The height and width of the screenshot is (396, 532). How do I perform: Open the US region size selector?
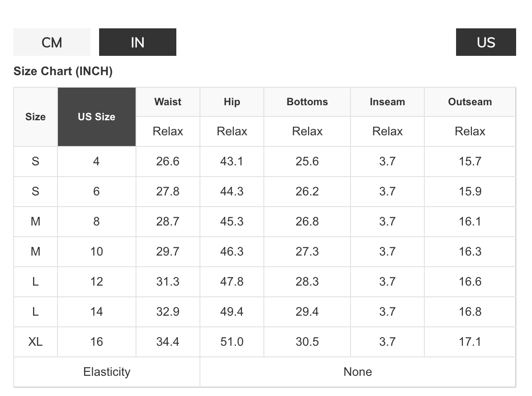pyautogui.click(x=486, y=42)
